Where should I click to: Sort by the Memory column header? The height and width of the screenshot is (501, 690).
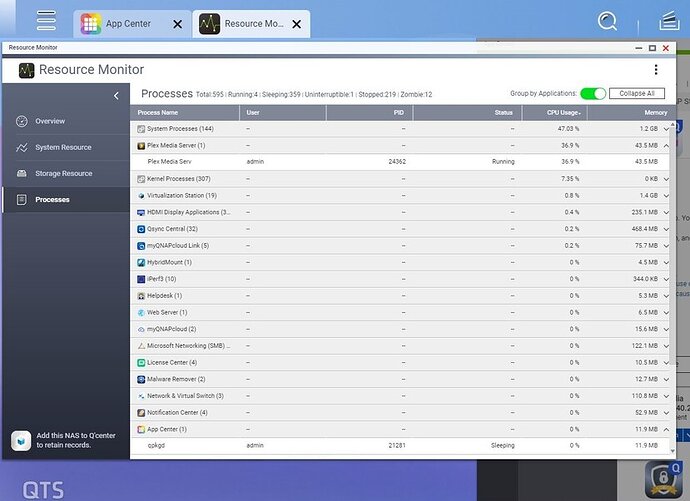(x=629, y=113)
